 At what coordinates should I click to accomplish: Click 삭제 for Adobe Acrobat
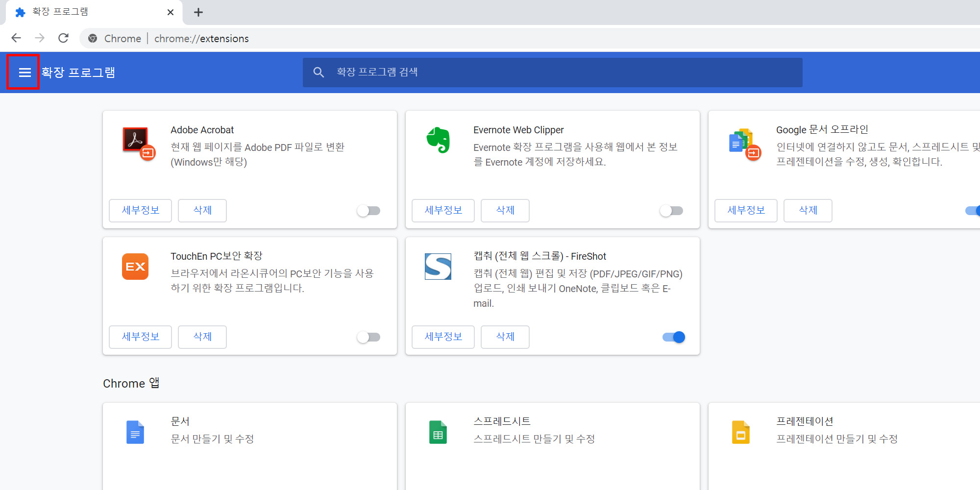[x=202, y=211]
